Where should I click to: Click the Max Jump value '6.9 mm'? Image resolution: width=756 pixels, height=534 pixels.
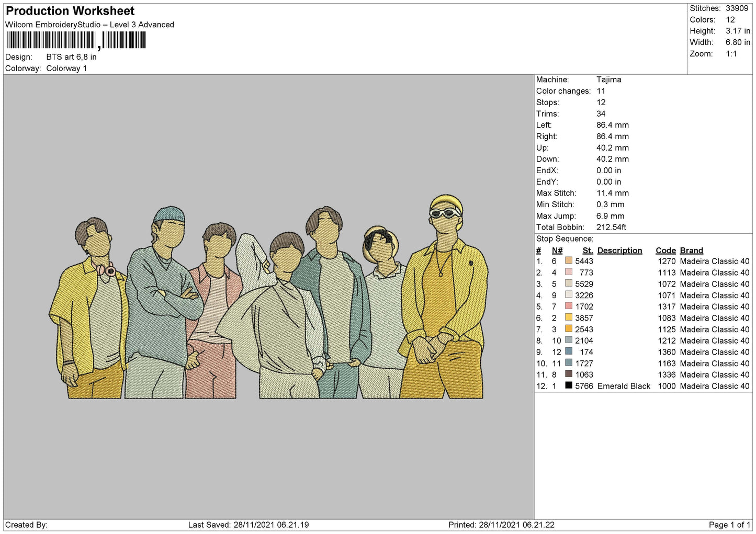(x=611, y=216)
